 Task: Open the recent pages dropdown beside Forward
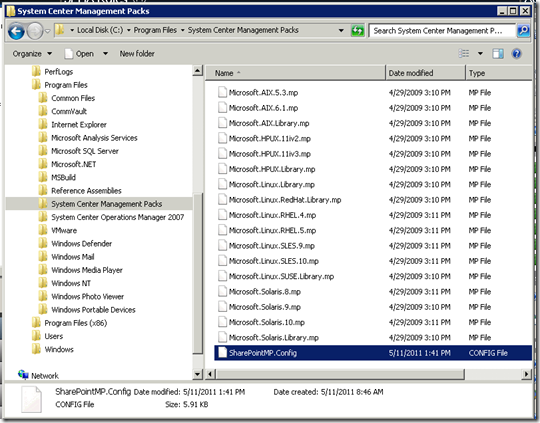[x=48, y=31]
